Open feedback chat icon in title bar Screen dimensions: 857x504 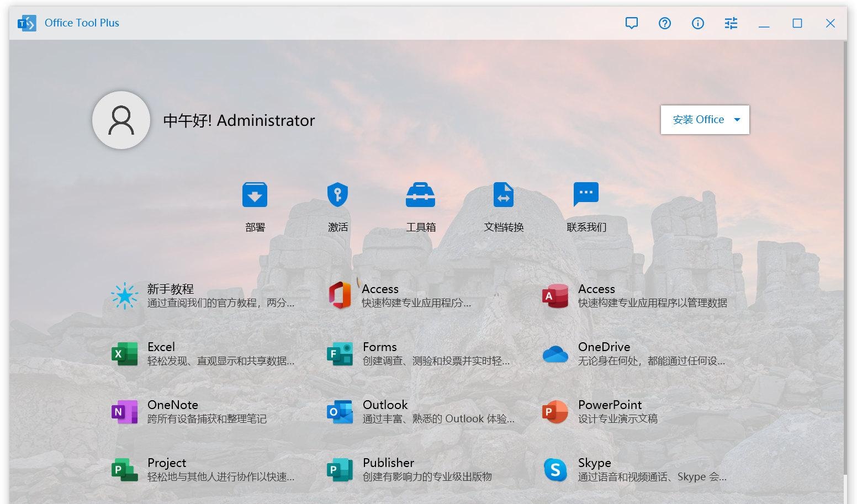pos(632,23)
